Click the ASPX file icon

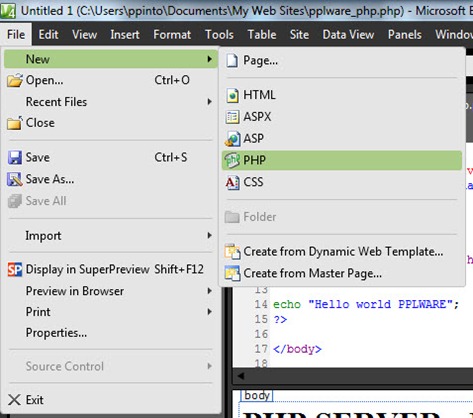pos(232,117)
